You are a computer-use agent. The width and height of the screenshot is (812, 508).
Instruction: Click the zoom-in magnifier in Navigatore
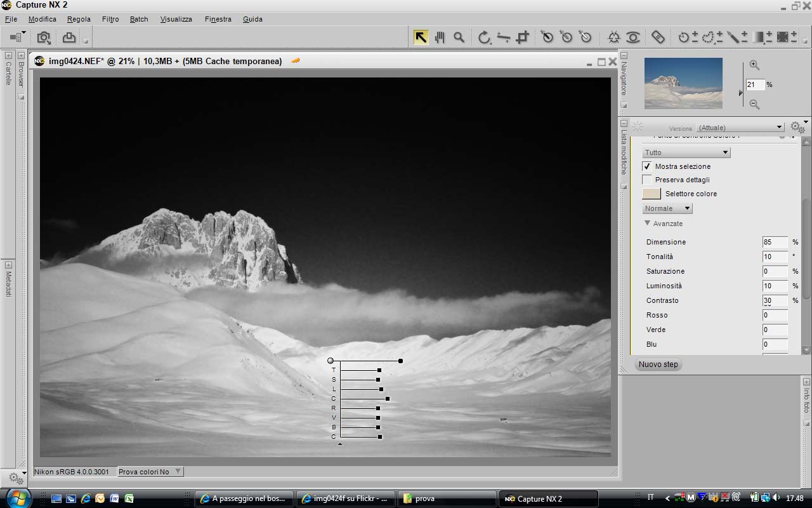[x=754, y=65]
